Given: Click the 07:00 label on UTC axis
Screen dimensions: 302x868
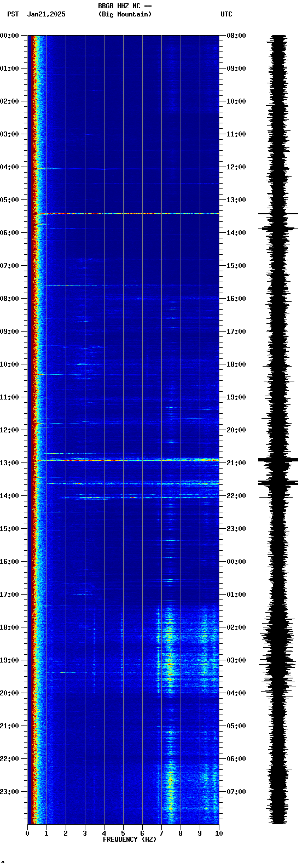Looking at the screenshot, I should pos(236,792).
